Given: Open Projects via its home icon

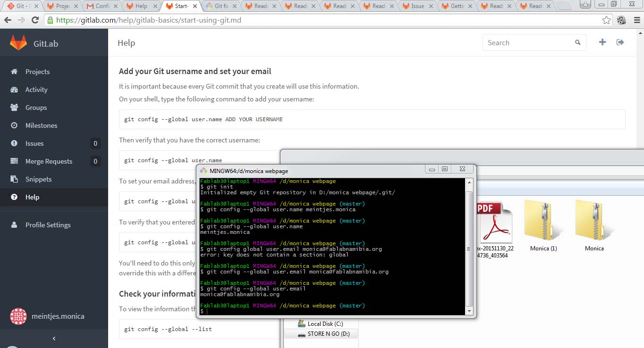Looking at the screenshot, I should pyautogui.click(x=14, y=72).
